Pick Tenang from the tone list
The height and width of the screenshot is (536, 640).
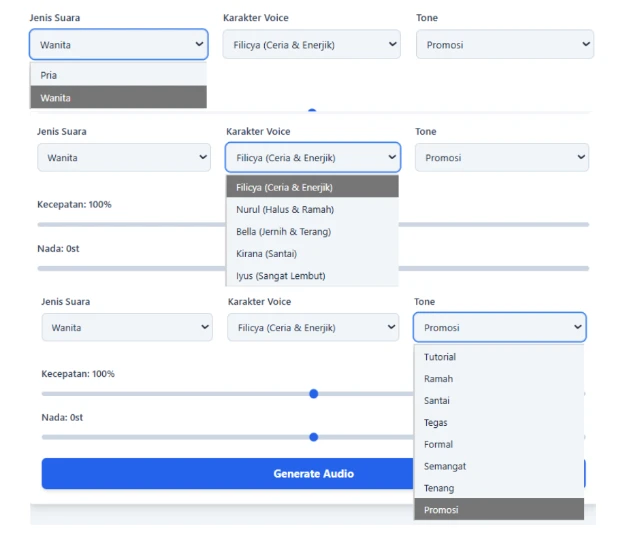pos(498,488)
